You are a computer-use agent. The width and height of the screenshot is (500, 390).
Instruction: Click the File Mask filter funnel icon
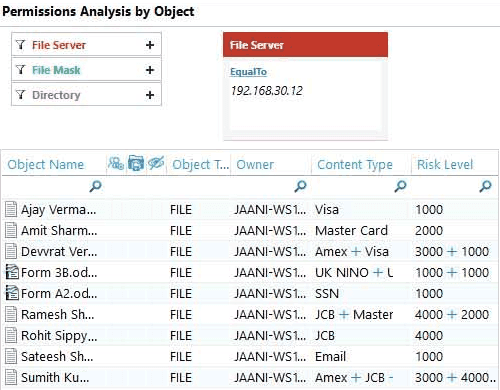tap(21, 70)
